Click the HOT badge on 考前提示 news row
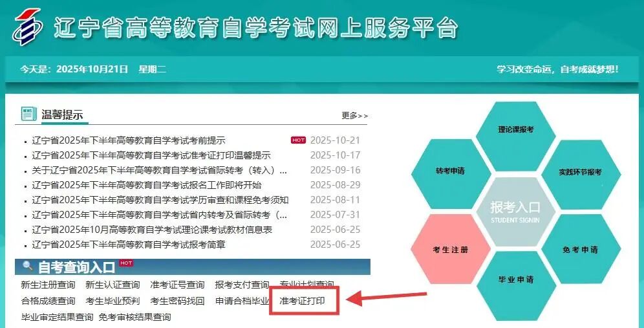The width and height of the screenshot is (644, 328). (299, 140)
